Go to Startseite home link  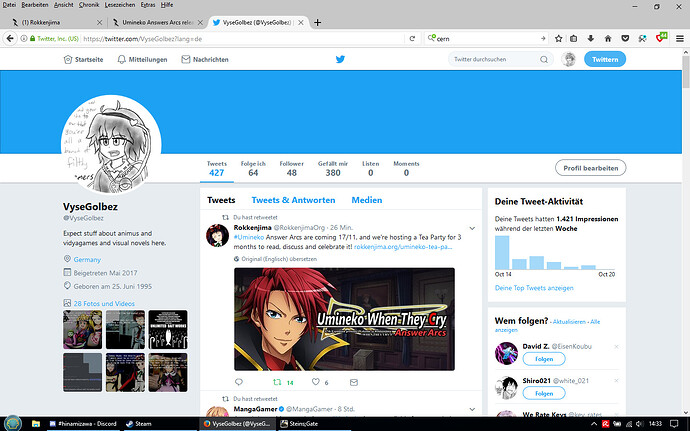point(83,59)
